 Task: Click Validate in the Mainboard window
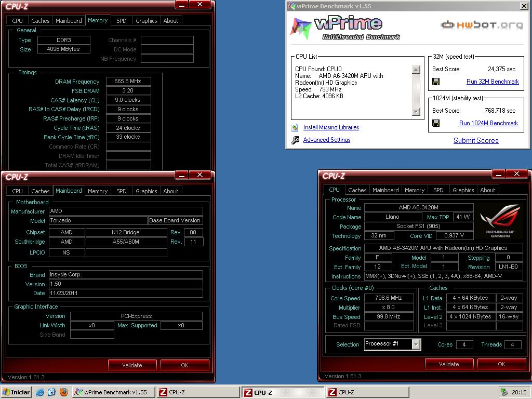pyautogui.click(x=132, y=365)
